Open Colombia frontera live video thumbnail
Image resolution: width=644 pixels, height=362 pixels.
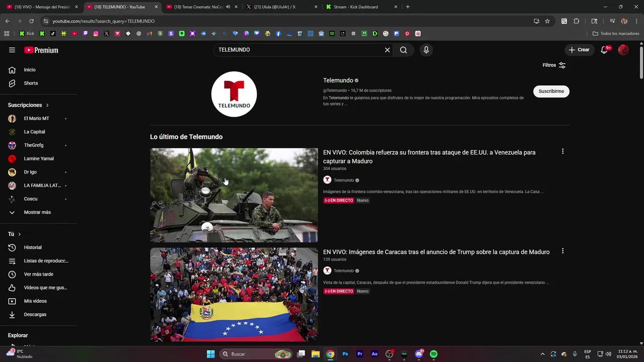pyautogui.click(x=234, y=195)
